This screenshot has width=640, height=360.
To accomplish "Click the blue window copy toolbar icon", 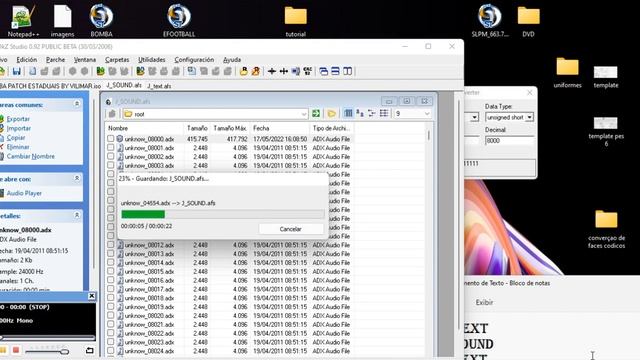I will coord(192,71).
